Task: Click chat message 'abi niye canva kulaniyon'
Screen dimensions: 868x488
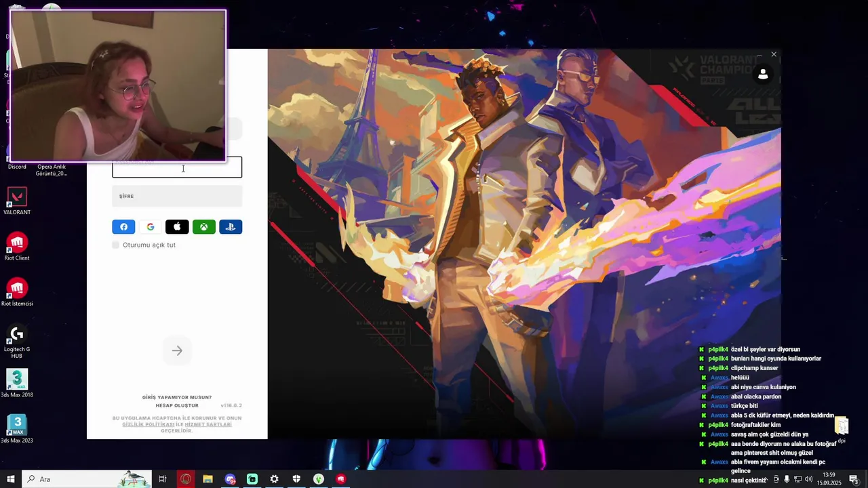Action: pos(764,387)
